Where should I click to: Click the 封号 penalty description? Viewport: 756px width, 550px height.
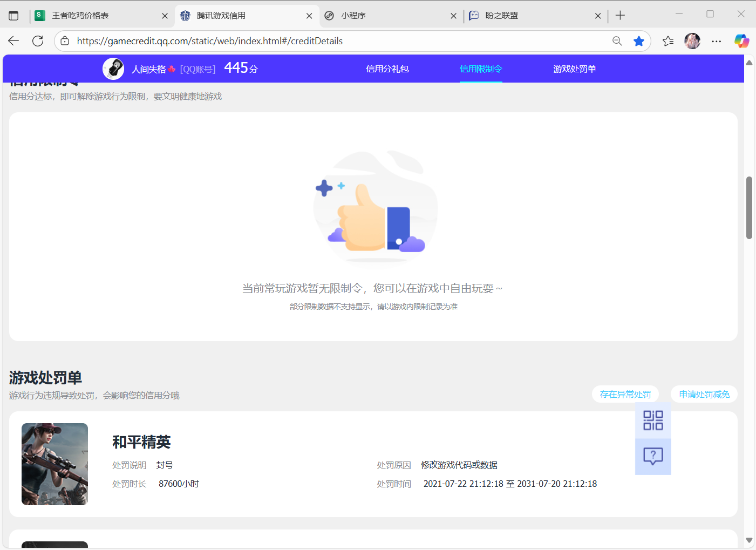coord(165,465)
